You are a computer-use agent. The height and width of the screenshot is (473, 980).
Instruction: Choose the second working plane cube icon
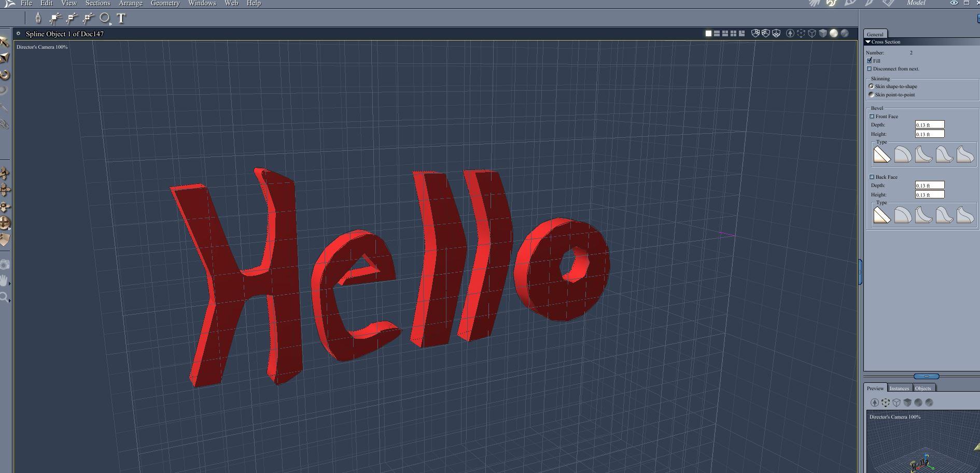[x=766, y=33]
